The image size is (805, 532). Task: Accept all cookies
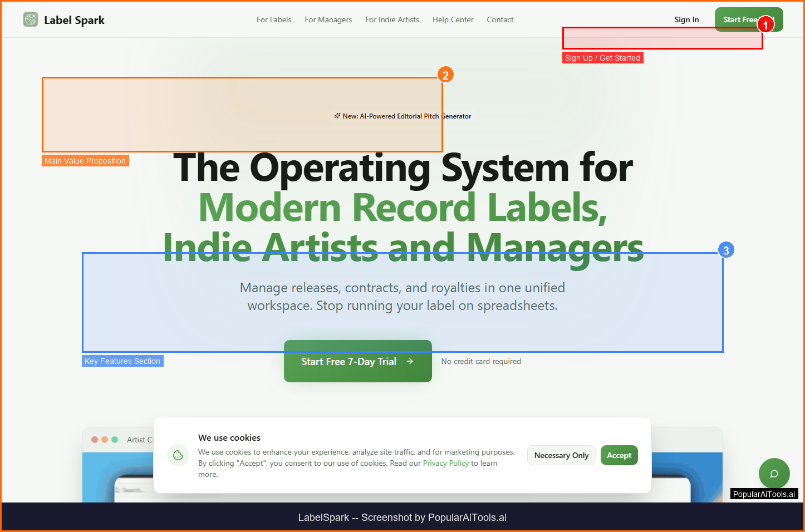619,455
